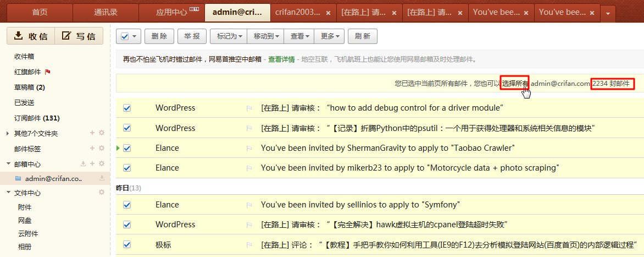Switch to the 通讯录 tab
Image resolution: width=644 pixels, height=257 pixels.
106,12
